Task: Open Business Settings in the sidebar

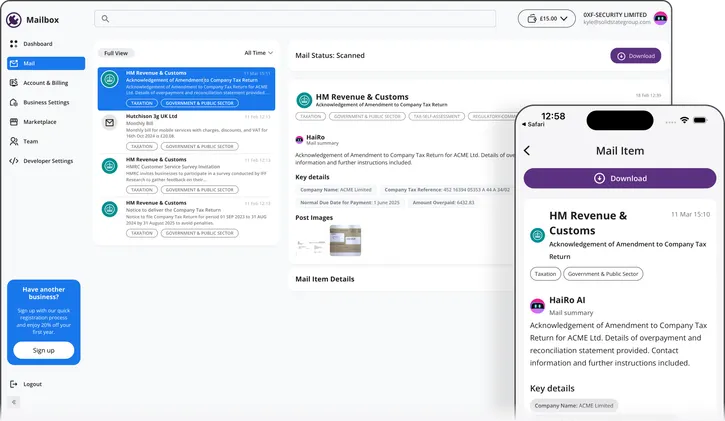Action: tap(46, 102)
